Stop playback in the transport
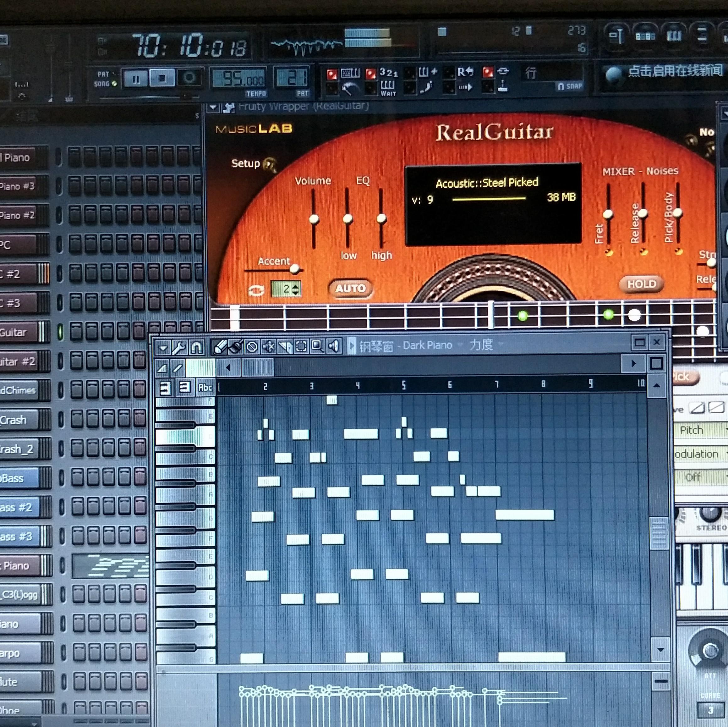This screenshot has width=728, height=727. tap(162, 78)
